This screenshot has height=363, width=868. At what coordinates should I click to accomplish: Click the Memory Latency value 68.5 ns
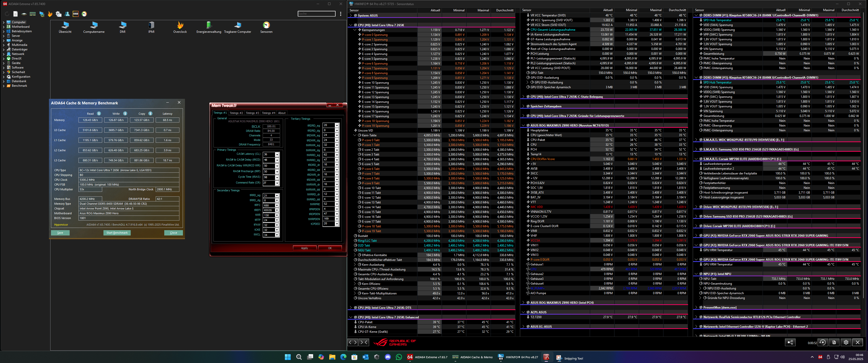point(168,120)
